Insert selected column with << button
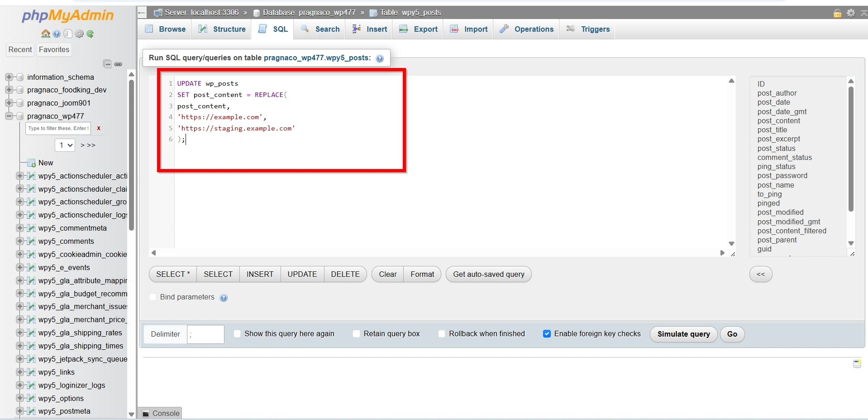868x420 pixels. click(761, 275)
